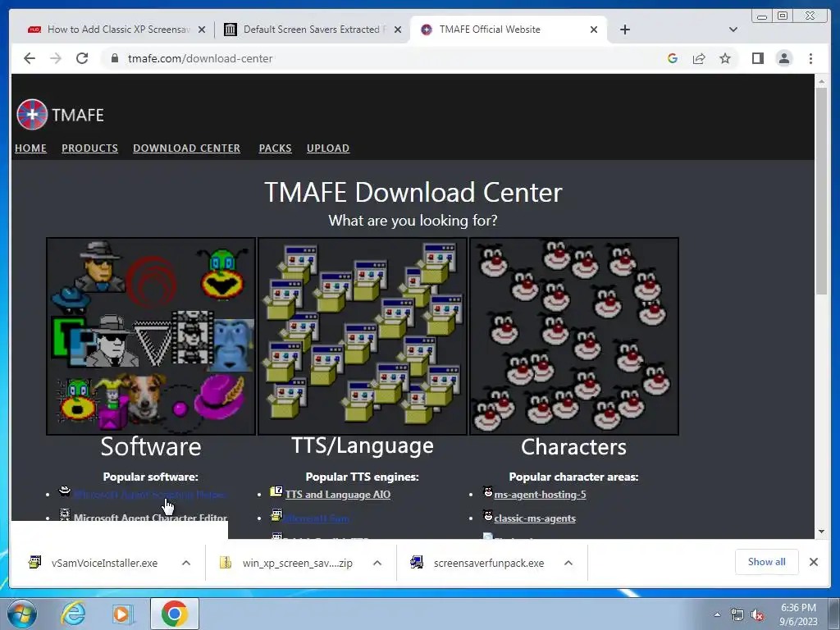Switch to Default Screen Savers Extracted tab
This screenshot has width=840, height=630.
click(313, 30)
